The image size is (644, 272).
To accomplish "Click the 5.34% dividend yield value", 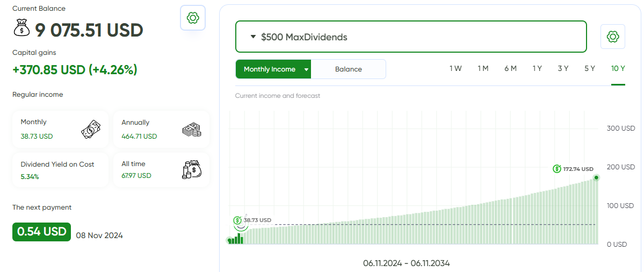I will point(30,177).
